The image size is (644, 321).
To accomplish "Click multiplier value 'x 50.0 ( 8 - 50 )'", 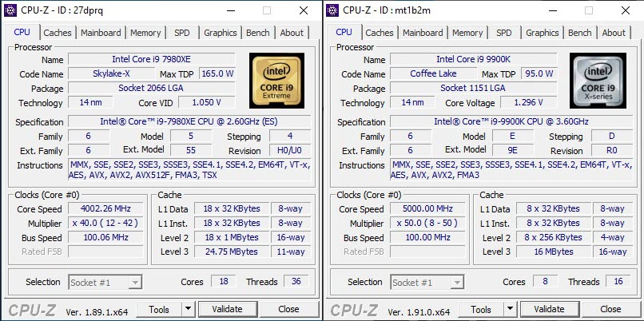I will (x=427, y=223).
